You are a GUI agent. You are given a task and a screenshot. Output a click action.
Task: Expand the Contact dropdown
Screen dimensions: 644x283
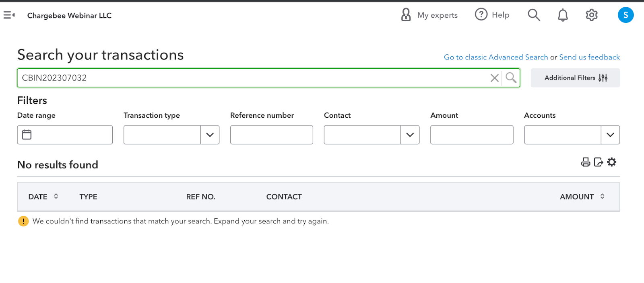click(410, 135)
